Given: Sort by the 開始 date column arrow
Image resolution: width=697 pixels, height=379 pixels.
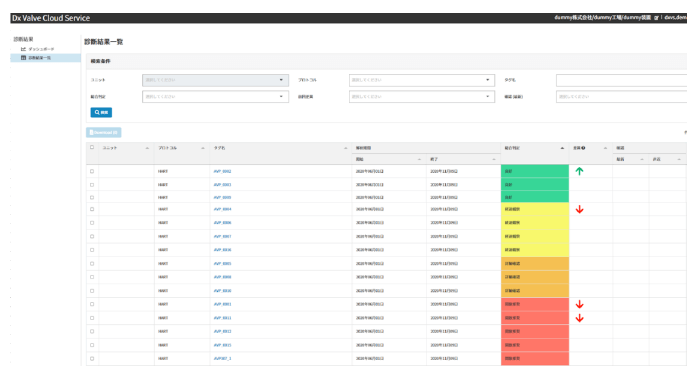Looking at the screenshot, I should (419, 159).
